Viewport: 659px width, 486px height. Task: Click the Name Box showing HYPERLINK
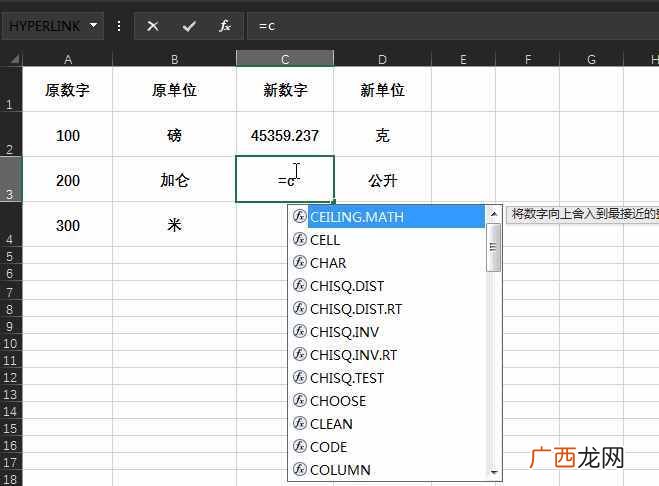coord(45,26)
